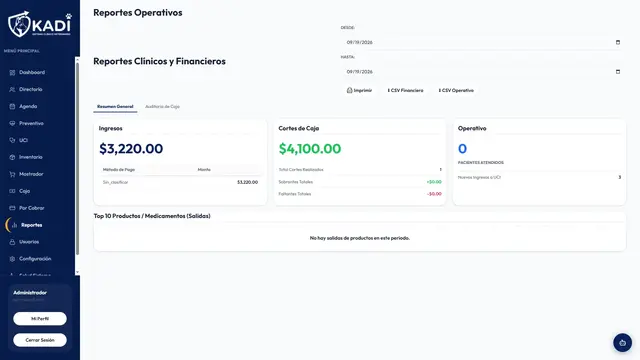Open the floating assistant chat button
The height and width of the screenshot is (360, 640).
[622, 343]
